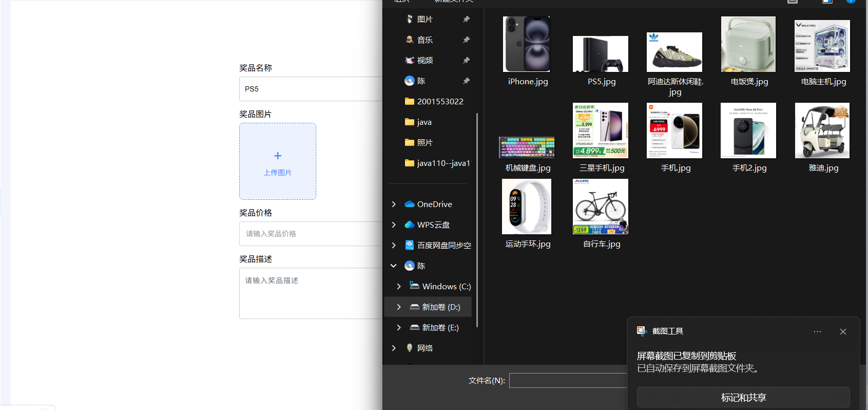Open the pinned 陈 quick access item
Screen dimensions: 868x410
(421, 81)
